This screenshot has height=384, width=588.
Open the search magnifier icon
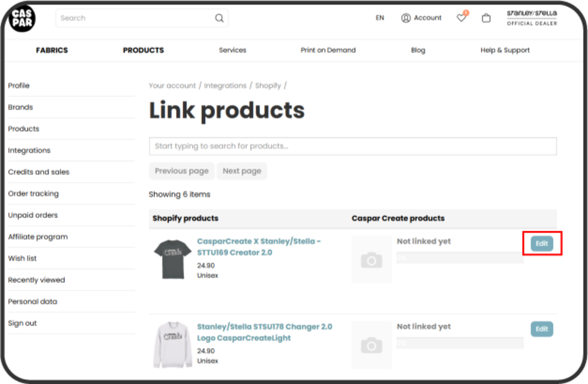click(x=219, y=18)
